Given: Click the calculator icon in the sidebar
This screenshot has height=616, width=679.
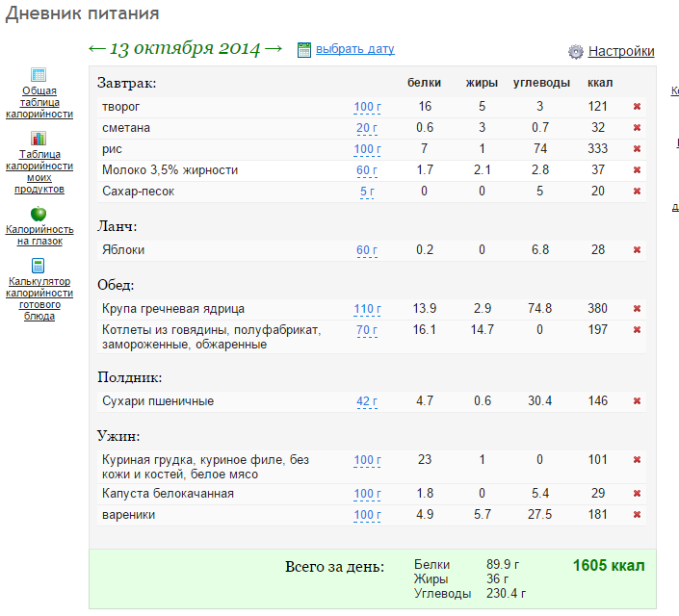Looking at the screenshot, I should pos(39,266).
